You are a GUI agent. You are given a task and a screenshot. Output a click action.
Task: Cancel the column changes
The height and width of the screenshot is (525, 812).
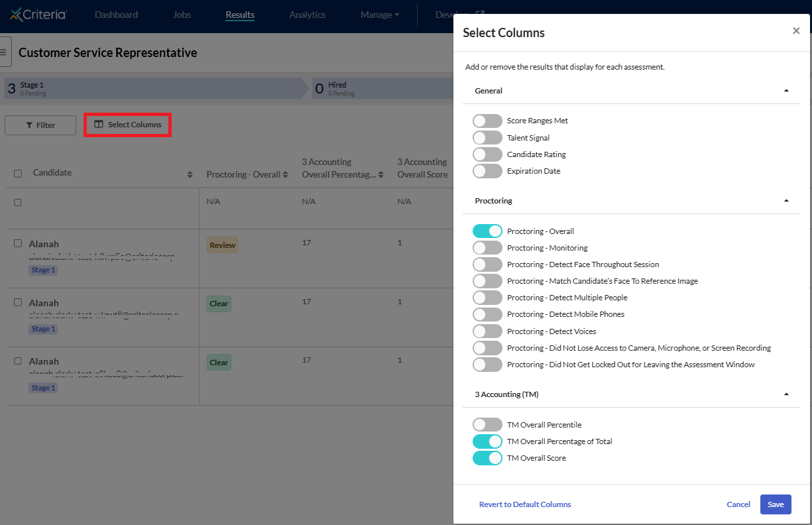coord(738,504)
